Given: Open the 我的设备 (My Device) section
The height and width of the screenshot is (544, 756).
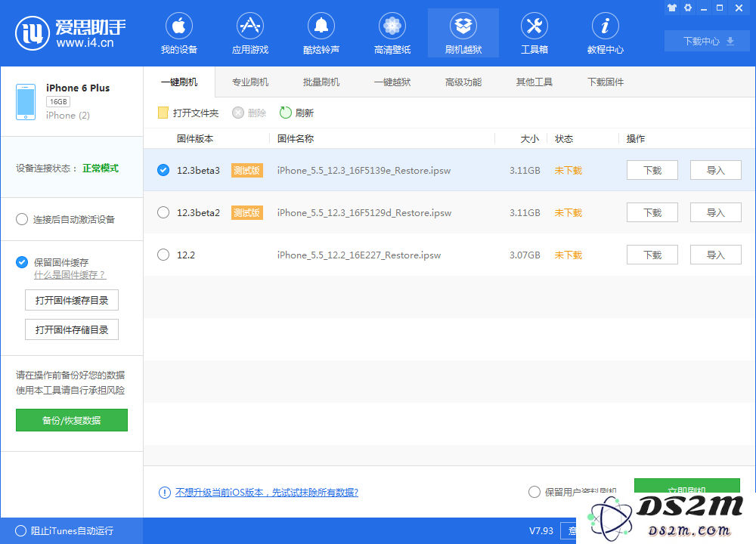Looking at the screenshot, I should (179, 34).
